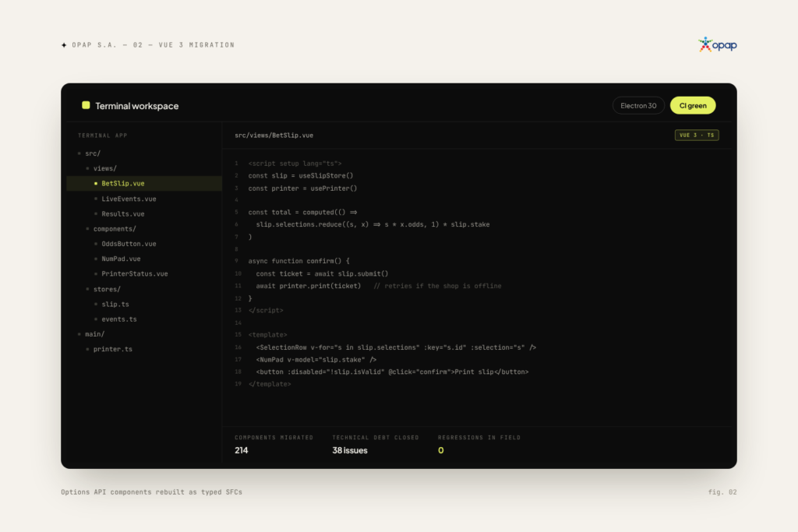Click the Components migrated value 214
Viewport: 798px width, 532px height.
[242, 450]
